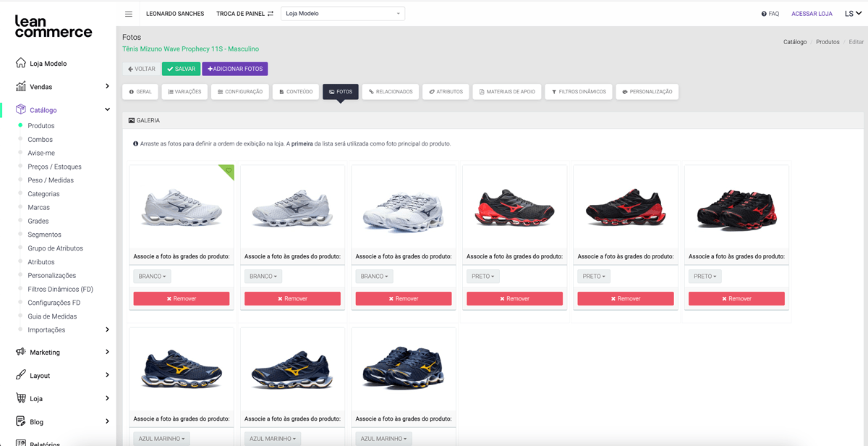Switch to the Conteúdo tab

(x=296, y=92)
